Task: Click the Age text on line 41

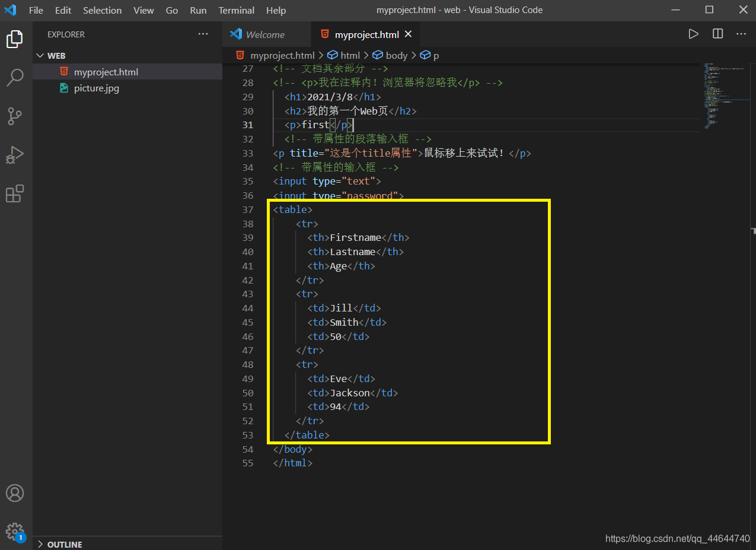Action: click(x=338, y=266)
